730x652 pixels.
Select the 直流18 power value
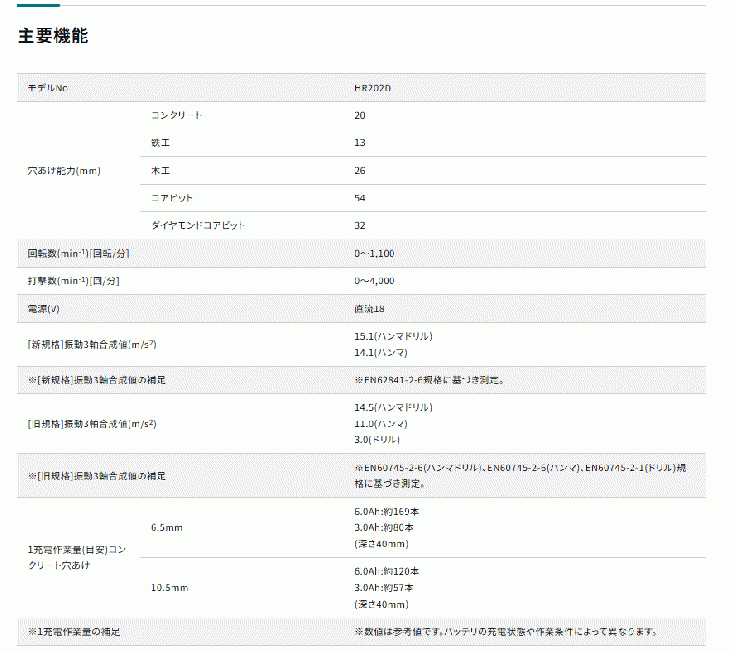[x=369, y=309]
